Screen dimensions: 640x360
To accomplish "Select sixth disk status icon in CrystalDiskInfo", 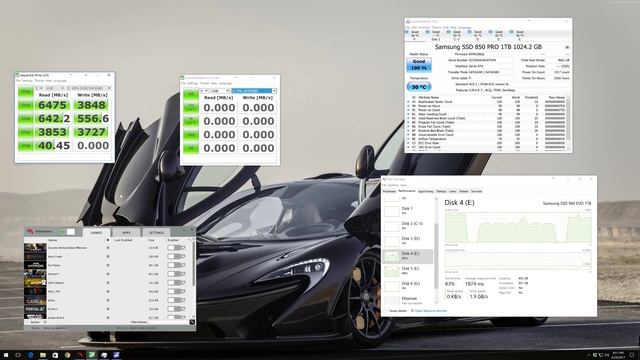I will (520, 35).
